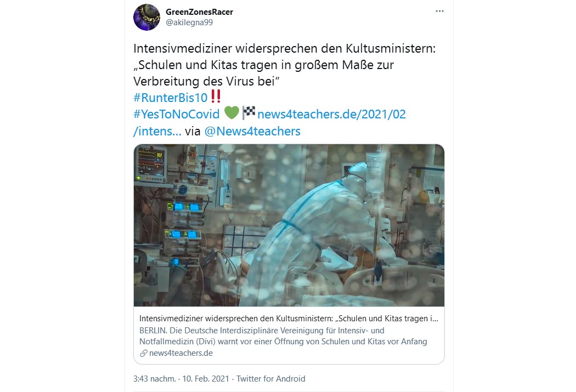Open the GreenZonesRacer display name

click(199, 12)
